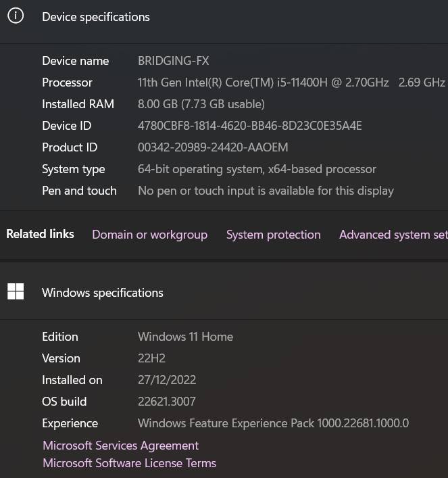
Task: Select the 8.00 GB installed RAM value
Action: point(201,104)
